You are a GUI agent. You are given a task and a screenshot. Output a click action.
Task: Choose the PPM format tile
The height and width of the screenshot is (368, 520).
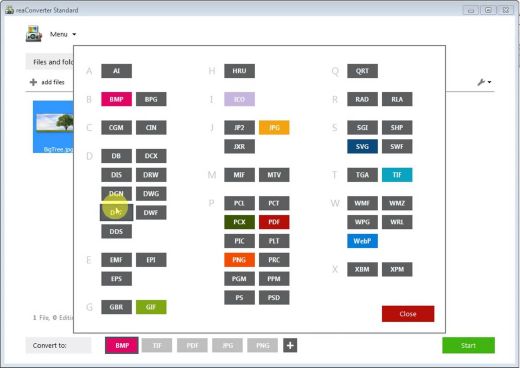274,279
